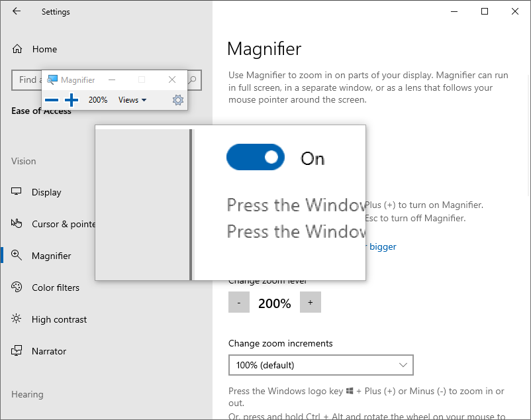The height and width of the screenshot is (420, 531).
Task: Open Display settings category
Action: [x=48, y=192]
